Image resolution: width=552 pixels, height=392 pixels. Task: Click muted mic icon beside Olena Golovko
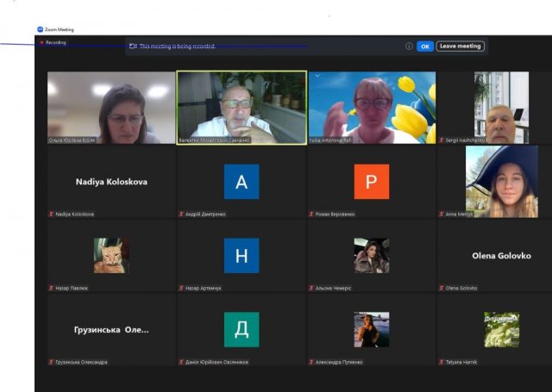point(440,288)
